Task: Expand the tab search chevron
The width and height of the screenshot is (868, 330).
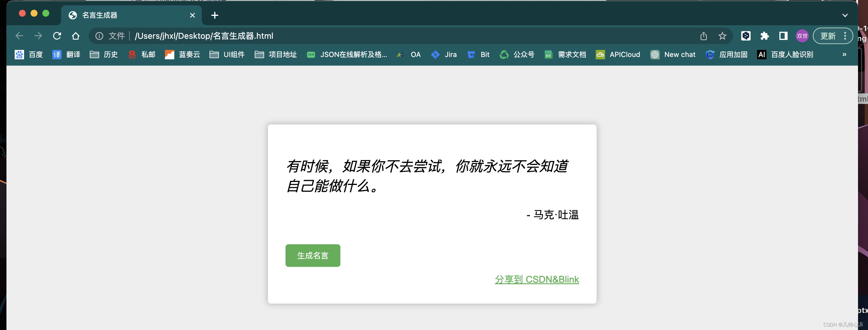Action: 845,15
